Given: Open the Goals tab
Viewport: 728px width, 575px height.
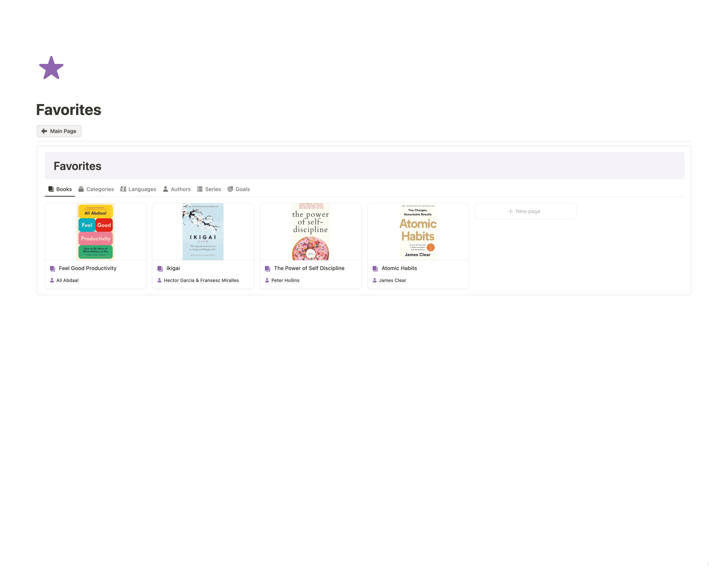Looking at the screenshot, I should pyautogui.click(x=239, y=189).
